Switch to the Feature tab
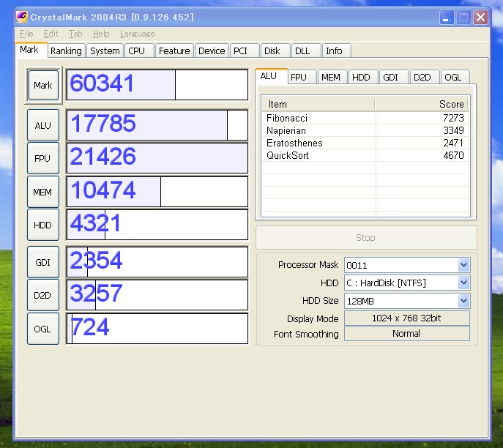 (x=174, y=51)
